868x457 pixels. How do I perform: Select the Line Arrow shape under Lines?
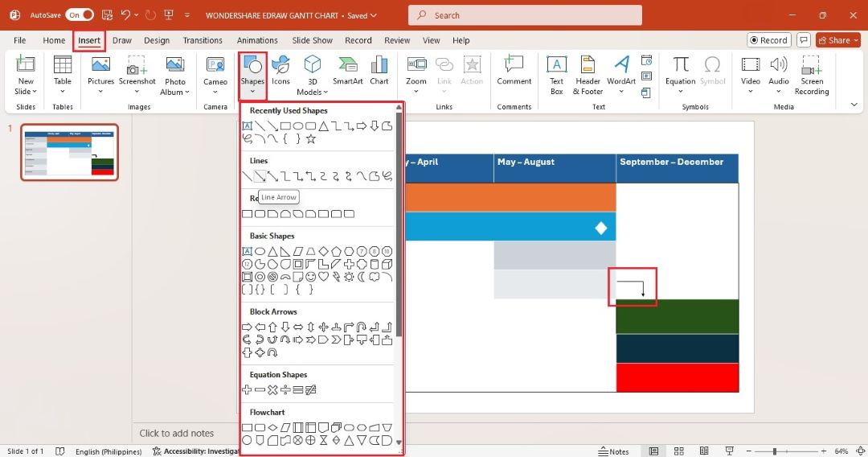tap(260, 177)
